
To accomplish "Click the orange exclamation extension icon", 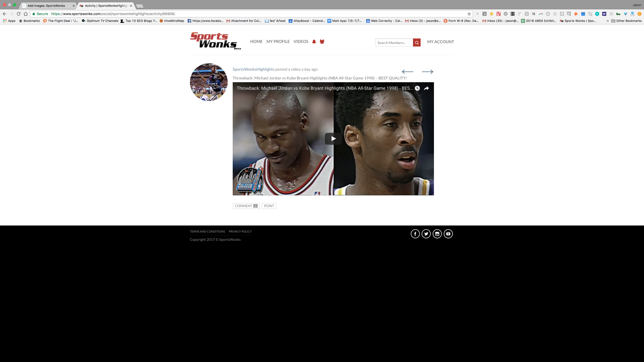I will click(x=639, y=14).
